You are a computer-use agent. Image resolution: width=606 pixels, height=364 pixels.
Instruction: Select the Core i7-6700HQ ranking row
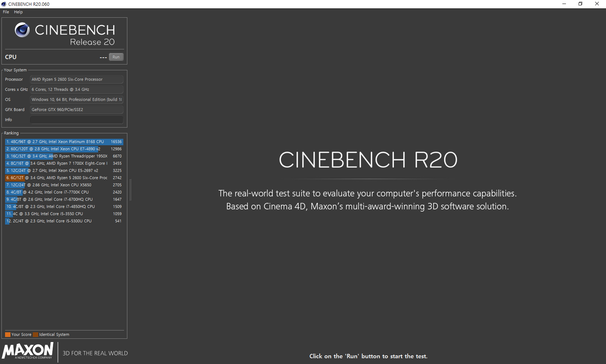click(64, 199)
